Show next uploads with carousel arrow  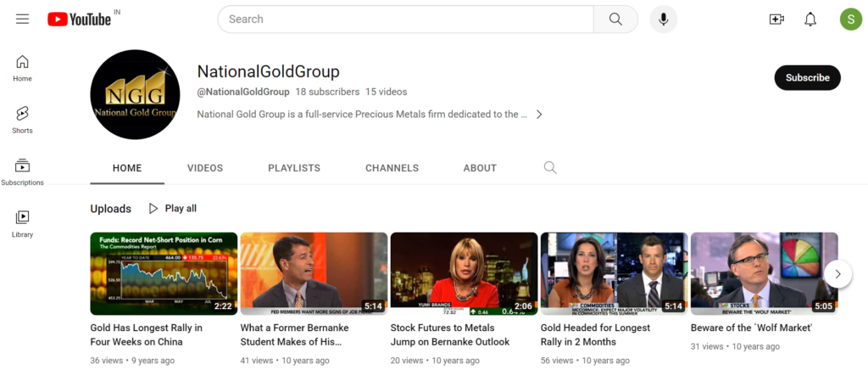[837, 273]
